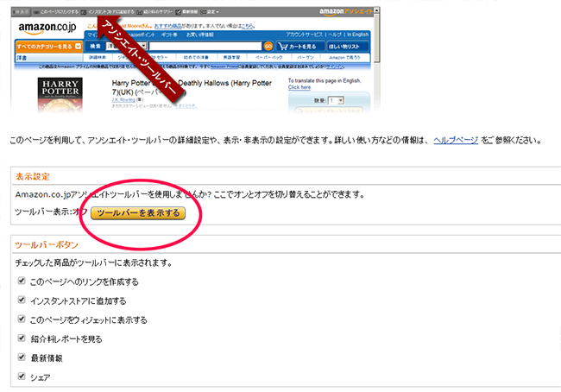The height and width of the screenshot is (392, 561).
Task: Open the ほしい物リスト button
Action: click(348, 47)
